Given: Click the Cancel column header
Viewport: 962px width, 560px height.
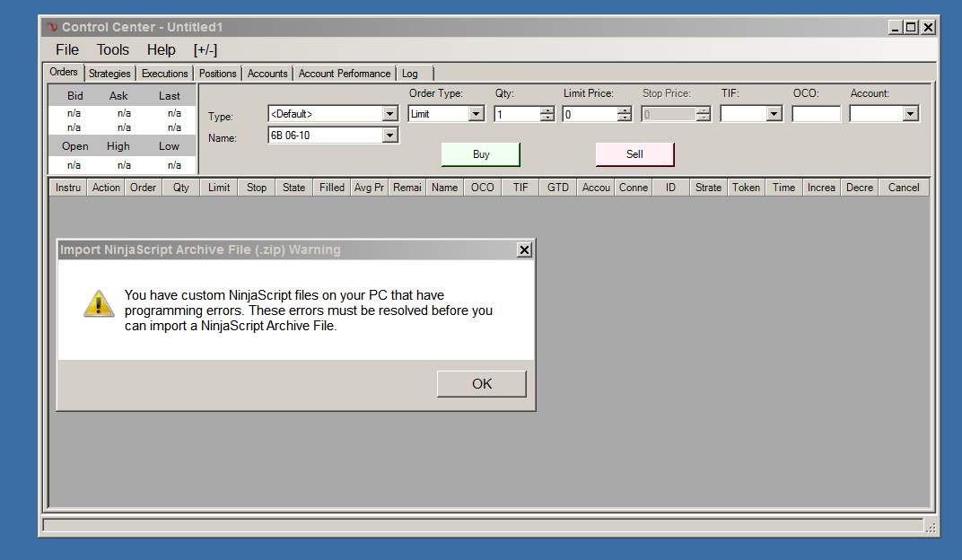Looking at the screenshot, I should click(904, 188).
